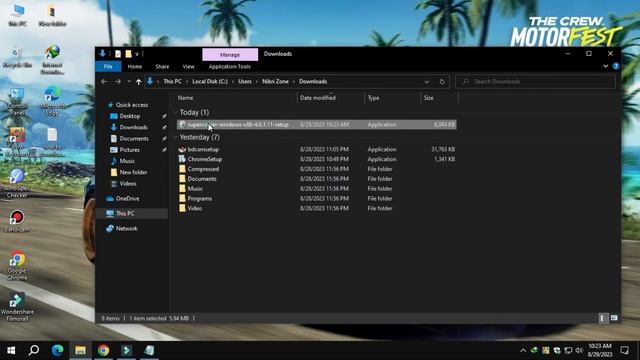Go up one folder level

(x=139, y=82)
